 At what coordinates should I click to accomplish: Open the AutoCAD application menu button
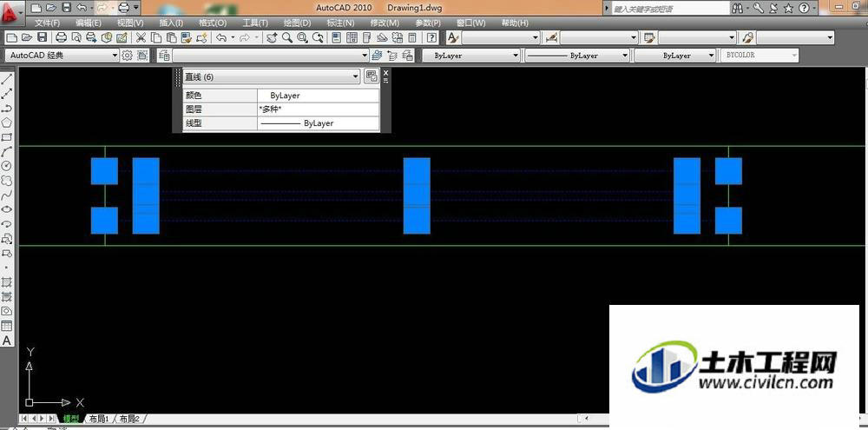coord(12,11)
